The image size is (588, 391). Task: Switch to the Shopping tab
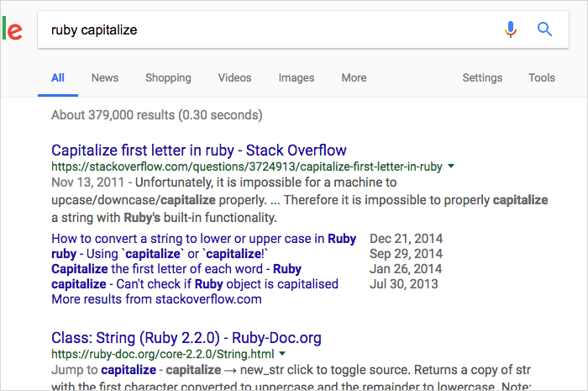coord(168,77)
